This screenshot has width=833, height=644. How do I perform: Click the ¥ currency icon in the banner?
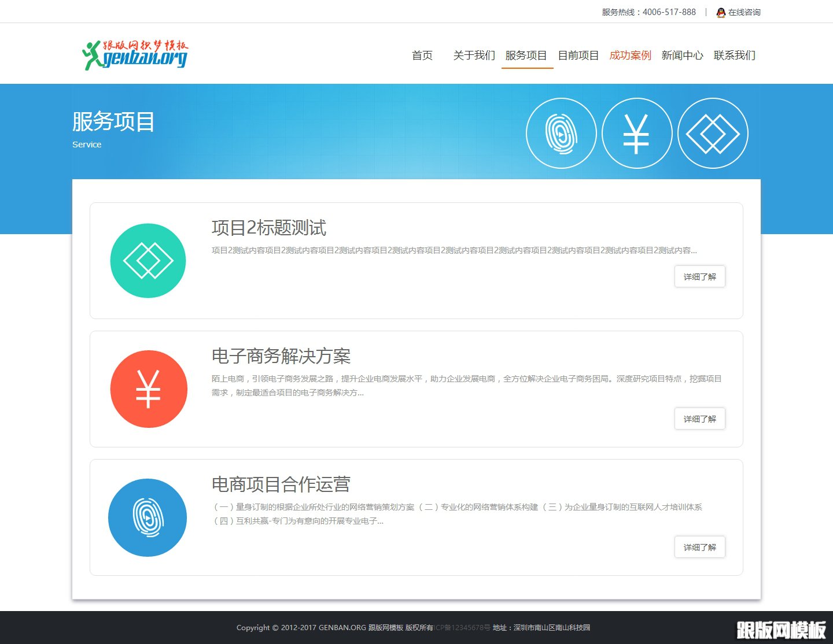(x=637, y=132)
